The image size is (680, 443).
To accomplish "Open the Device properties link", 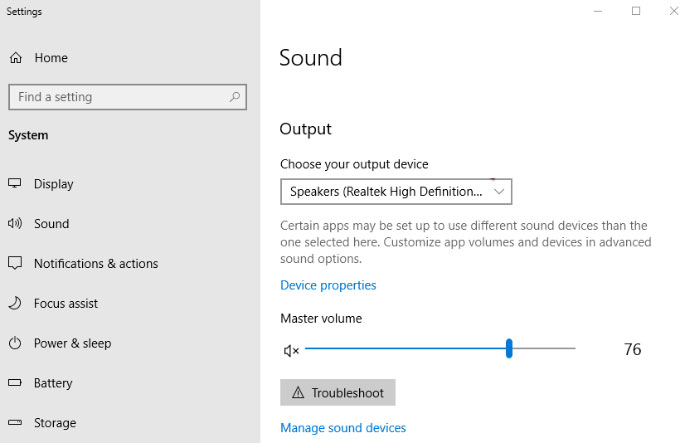I will coord(328,285).
